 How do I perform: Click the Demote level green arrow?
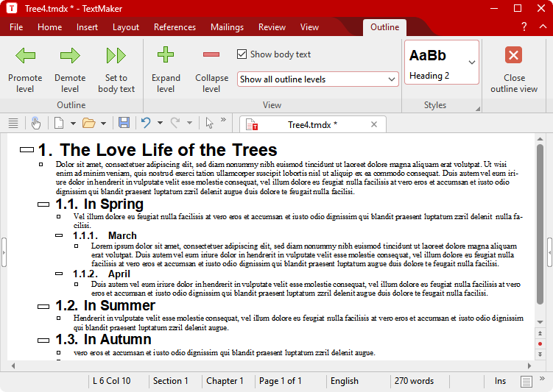[x=70, y=56]
